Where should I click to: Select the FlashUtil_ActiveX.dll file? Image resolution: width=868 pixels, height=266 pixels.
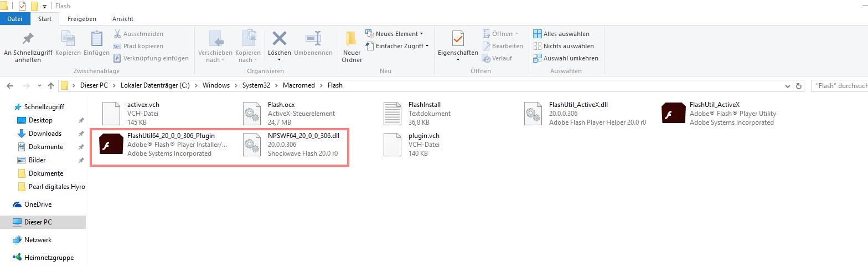(x=587, y=113)
